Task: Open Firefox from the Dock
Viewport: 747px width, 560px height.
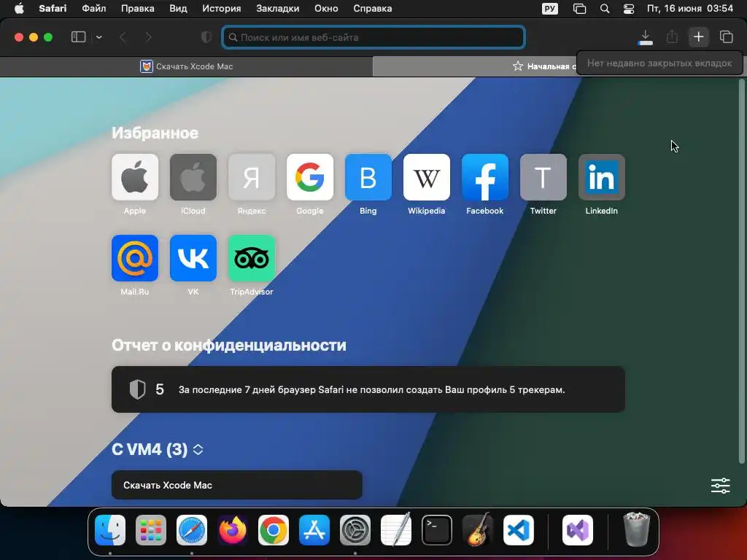Action: coord(233,530)
